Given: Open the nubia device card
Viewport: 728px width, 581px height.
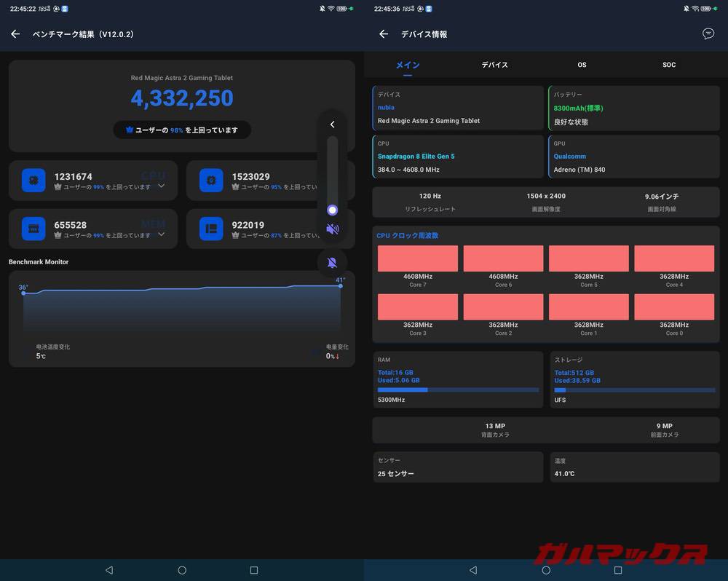Looking at the screenshot, I should tap(458, 108).
